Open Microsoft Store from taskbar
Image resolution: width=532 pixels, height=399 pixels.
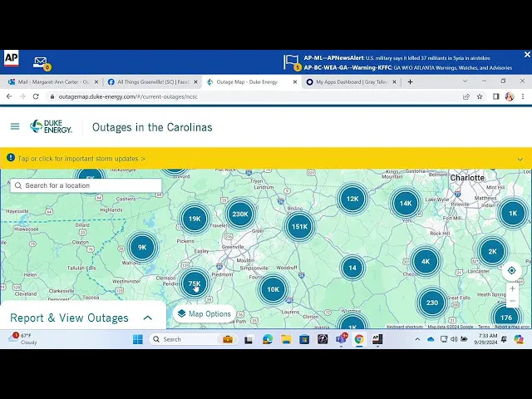coord(304,339)
